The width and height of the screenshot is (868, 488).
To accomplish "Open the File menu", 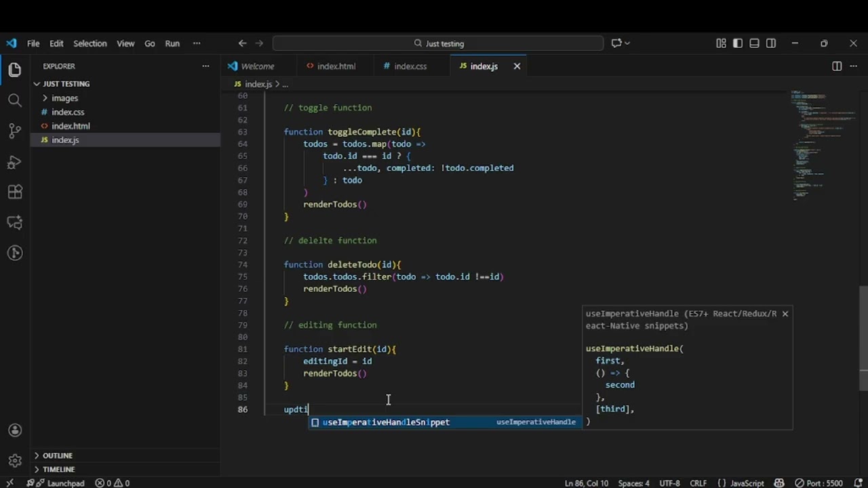I will pyautogui.click(x=33, y=43).
